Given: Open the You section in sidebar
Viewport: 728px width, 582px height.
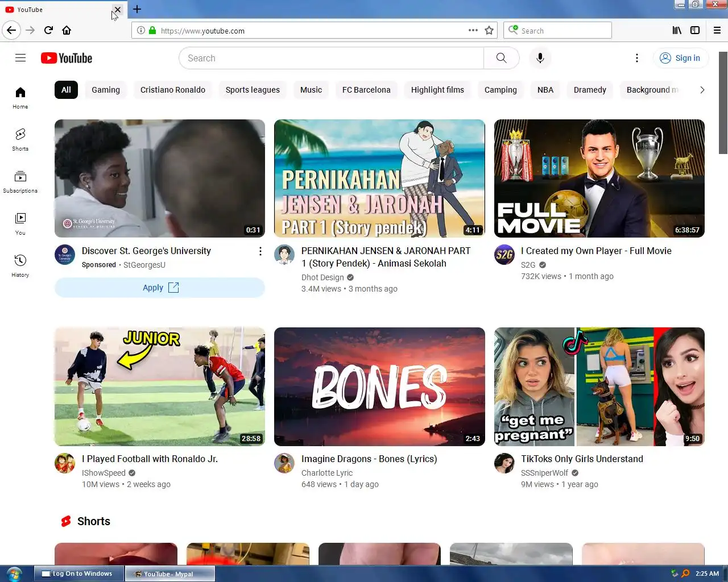Looking at the screenshot, I should pos(20,224).
